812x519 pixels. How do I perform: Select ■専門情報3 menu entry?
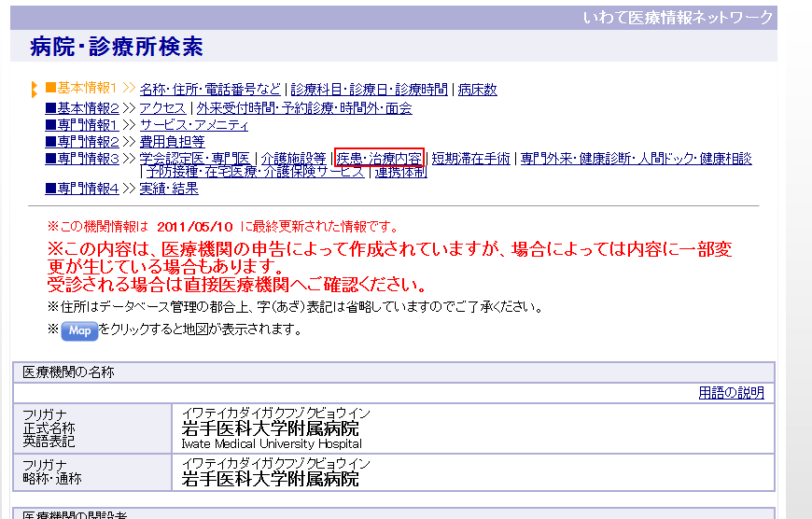[x=82, y=158]
